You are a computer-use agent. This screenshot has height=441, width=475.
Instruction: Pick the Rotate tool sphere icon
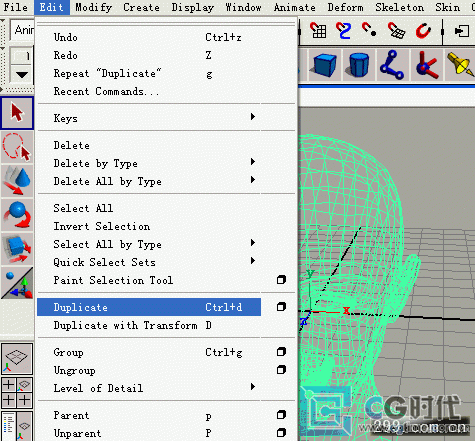click(x=17, y=214)
